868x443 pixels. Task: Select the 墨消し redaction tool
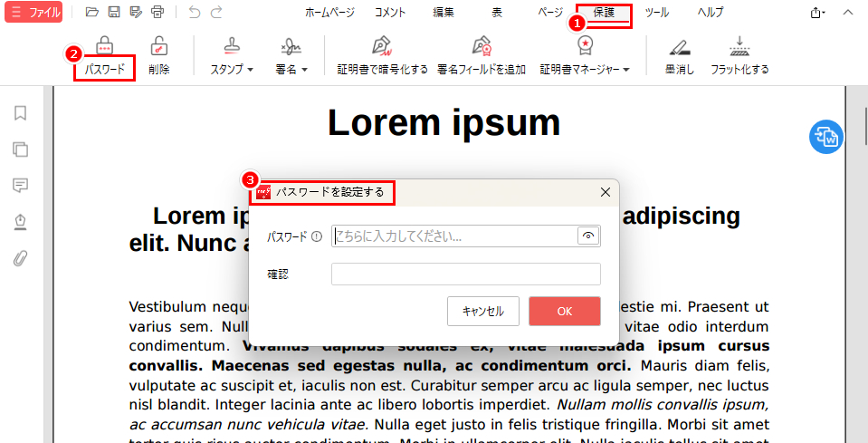(679, 55)
